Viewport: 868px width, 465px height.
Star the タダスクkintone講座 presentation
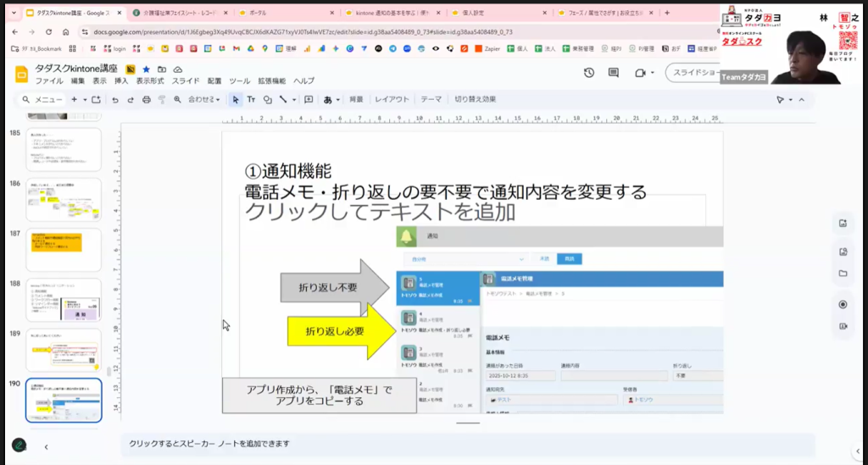147,69
